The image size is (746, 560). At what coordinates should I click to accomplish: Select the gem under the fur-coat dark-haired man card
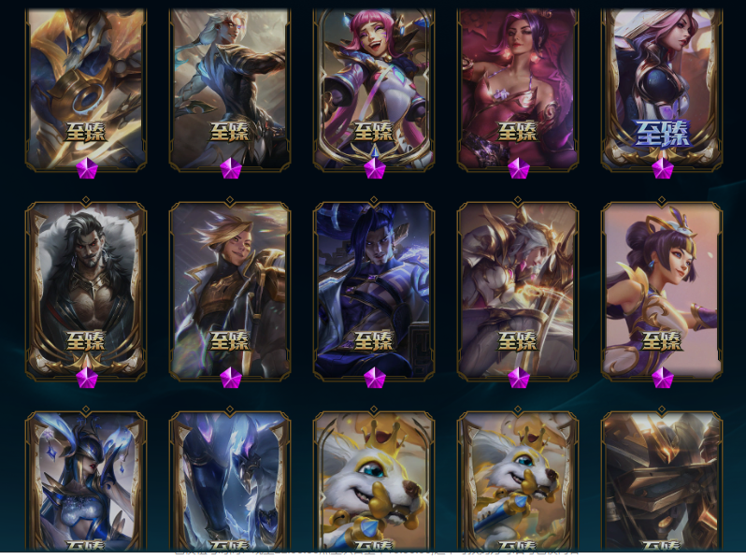click(x=87, y=378)
